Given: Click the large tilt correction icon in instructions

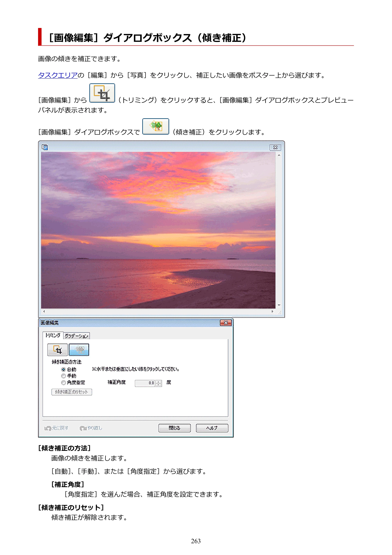Looking at the screenshot, I should 156,126.
